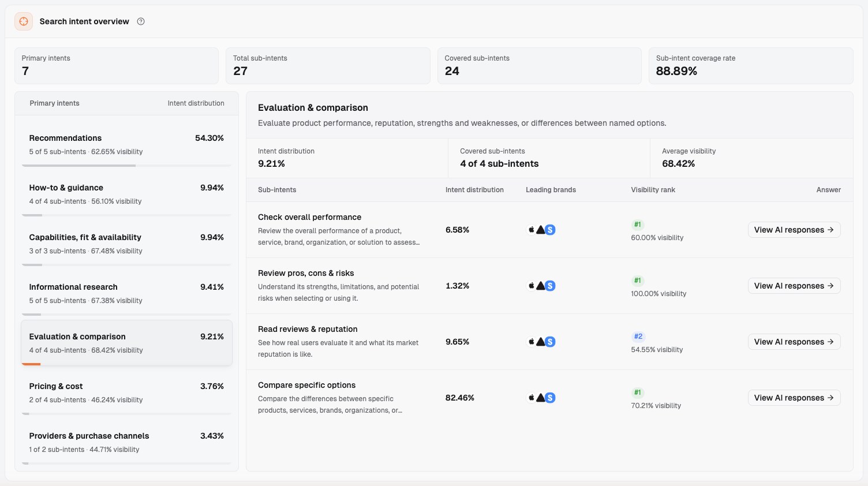Viewport: 868px width, 486px height.
Task: View AI responses for Compare specific options
Action: pos(794,398)
